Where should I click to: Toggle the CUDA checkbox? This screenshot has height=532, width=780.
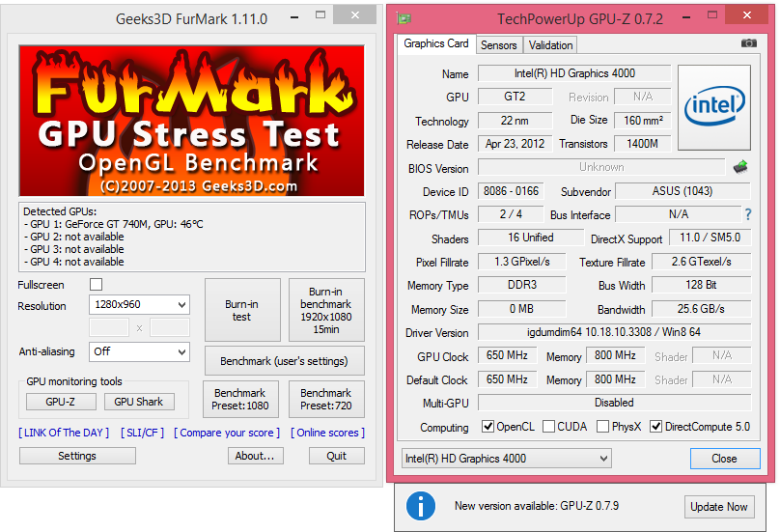(548, 427)
